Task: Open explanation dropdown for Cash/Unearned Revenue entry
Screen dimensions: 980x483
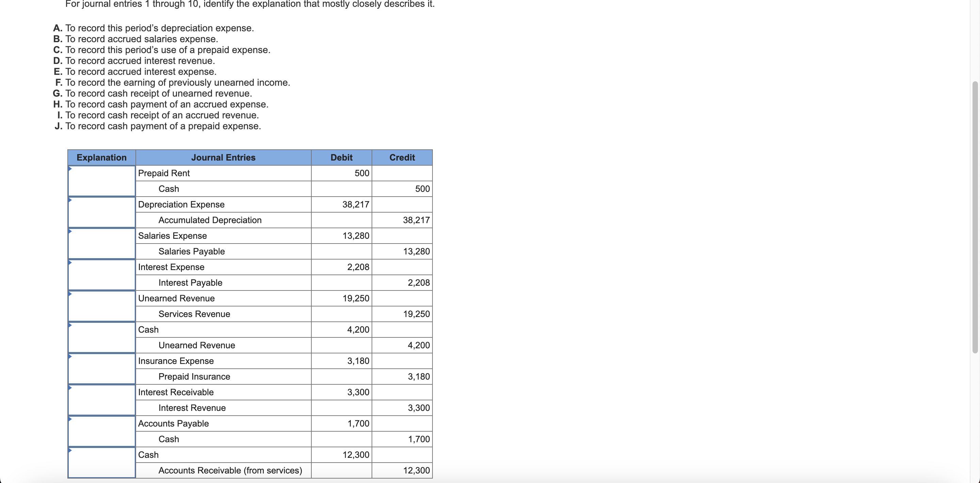Action: [102, 337]
